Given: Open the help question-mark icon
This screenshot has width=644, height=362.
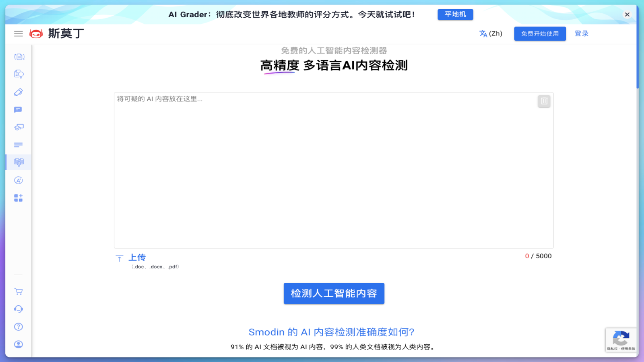Looking at the screenshot, I should 18,326.
